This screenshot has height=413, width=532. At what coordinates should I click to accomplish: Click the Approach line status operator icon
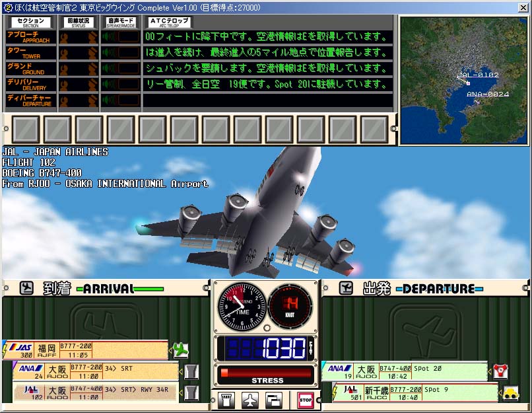92,37
